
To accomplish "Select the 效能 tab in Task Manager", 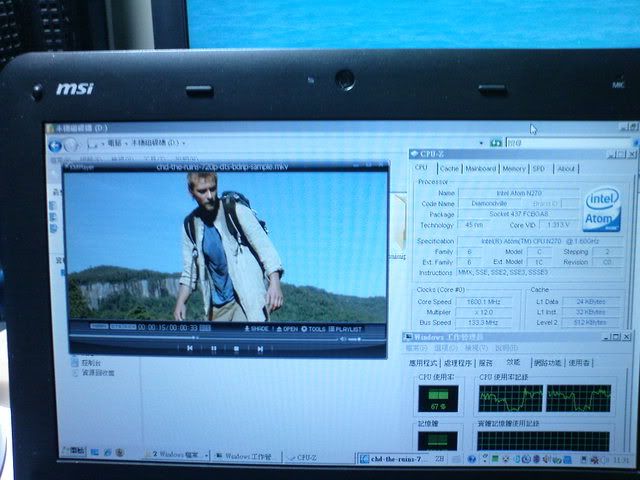I will [513, 362].
